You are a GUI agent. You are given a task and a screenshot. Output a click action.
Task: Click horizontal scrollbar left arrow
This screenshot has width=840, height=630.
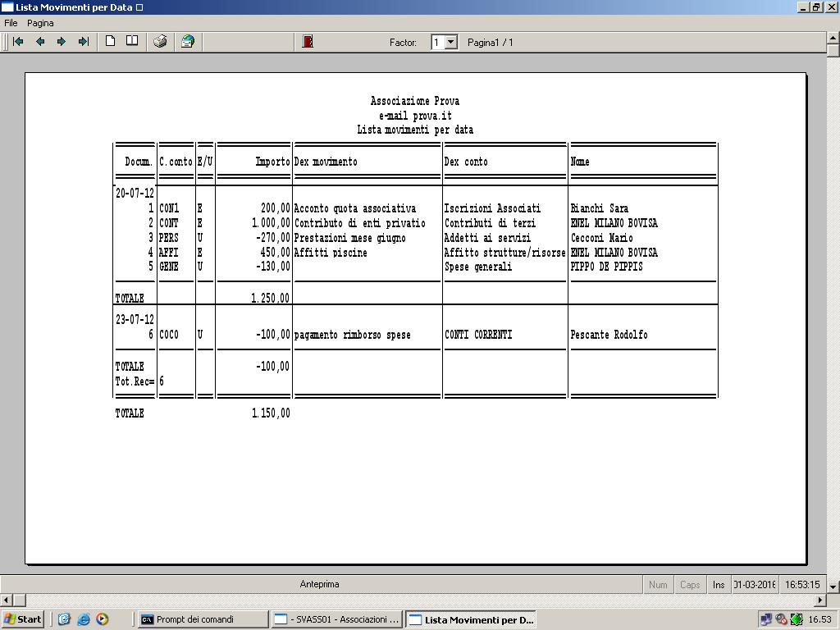click(x=6, y=600)
